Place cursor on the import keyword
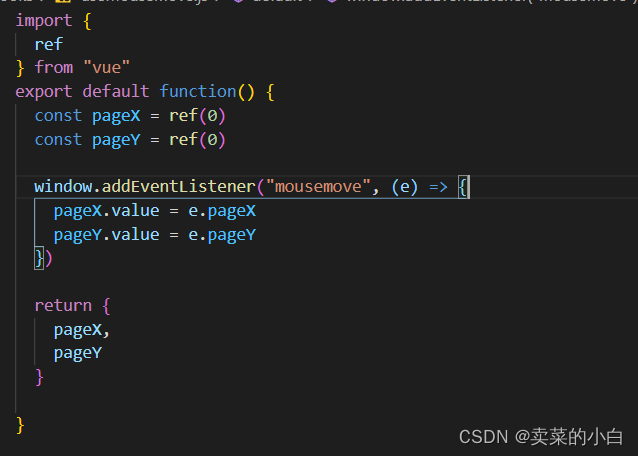 pos(44,20)
